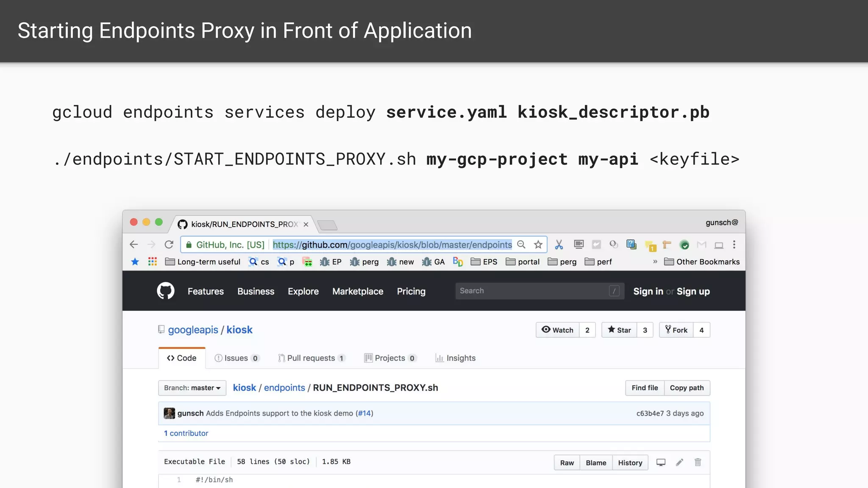Click the browser forward arrow
The height and width of the screenshot is (488, 868).
(x=151, y=244)
